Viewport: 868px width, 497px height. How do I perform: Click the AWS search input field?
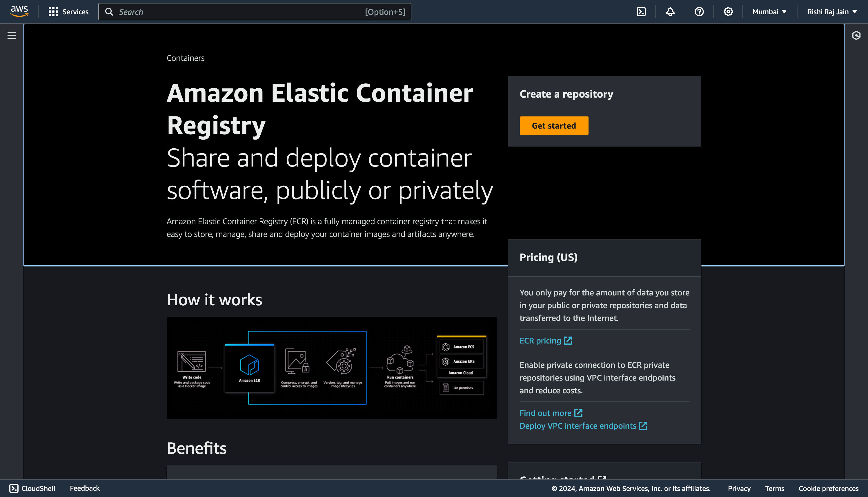click(255, 11)
